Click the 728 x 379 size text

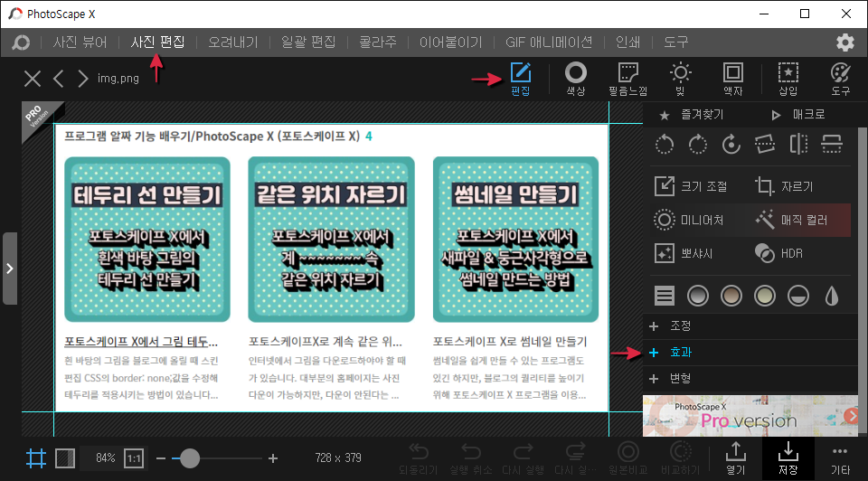pos(338,458)
